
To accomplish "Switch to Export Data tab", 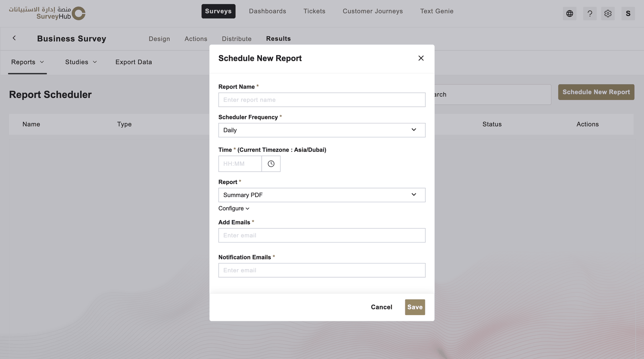I will pyautogui.click(x=134, y=62).
